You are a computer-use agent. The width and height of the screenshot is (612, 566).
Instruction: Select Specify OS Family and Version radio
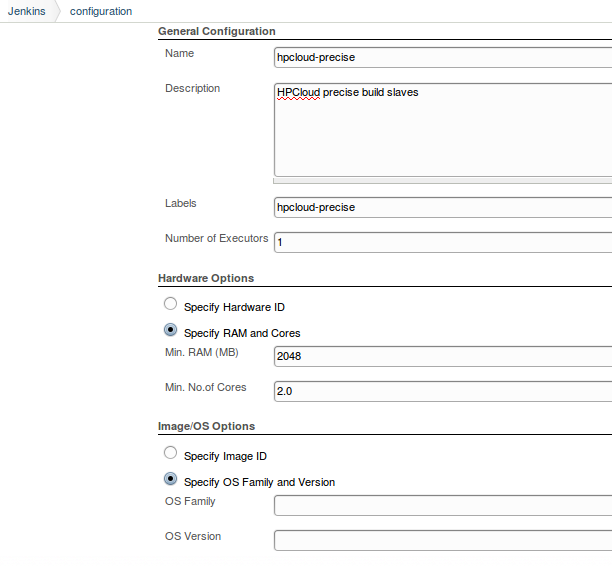(171, 479)
